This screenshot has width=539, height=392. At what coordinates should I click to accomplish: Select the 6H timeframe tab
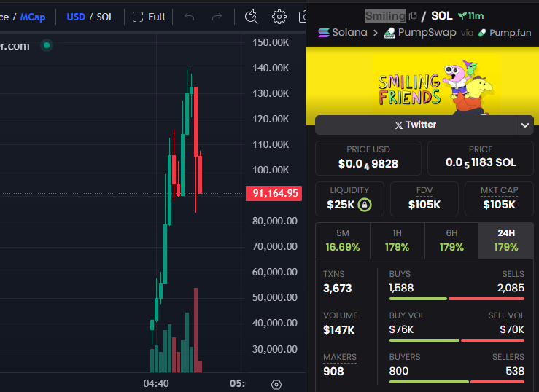point(451,240)
